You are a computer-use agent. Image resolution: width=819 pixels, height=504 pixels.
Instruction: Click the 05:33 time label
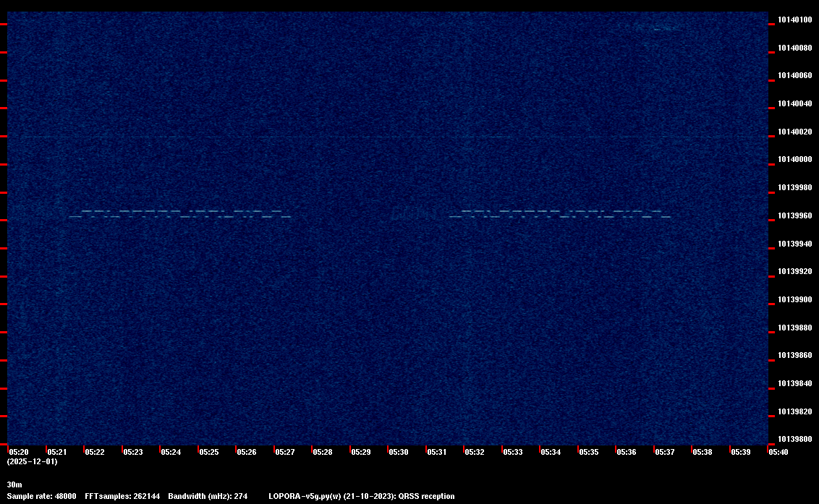(x=513, y=452)
